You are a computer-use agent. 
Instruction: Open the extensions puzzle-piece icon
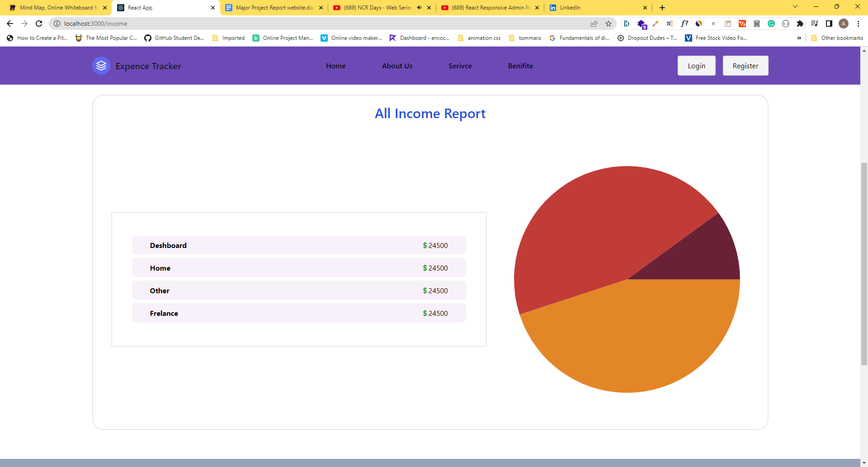point(801,24)
